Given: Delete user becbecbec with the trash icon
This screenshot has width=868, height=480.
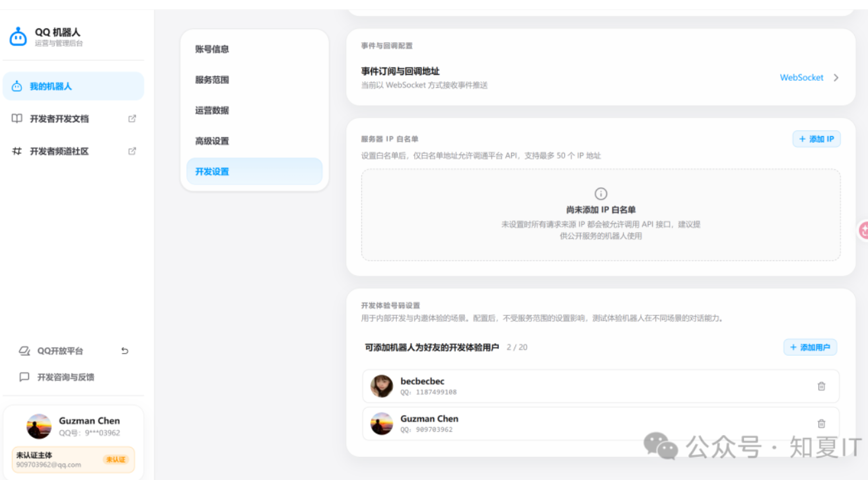Looking at the screenshot, I should [822, 386].
